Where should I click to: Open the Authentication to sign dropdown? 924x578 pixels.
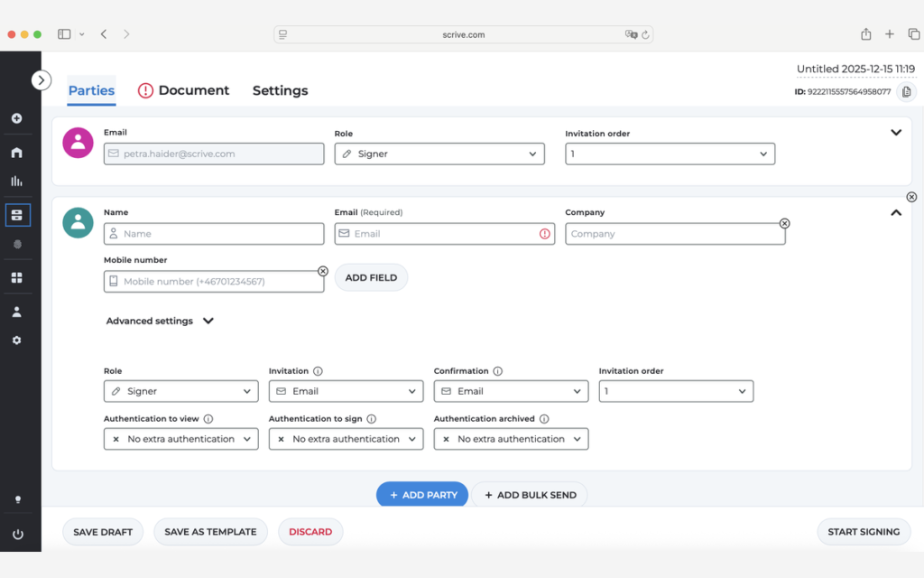click(346, 439)
